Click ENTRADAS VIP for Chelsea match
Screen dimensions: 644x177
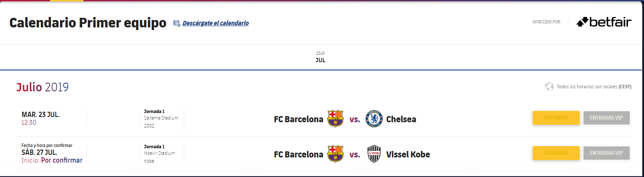point(607,118)
